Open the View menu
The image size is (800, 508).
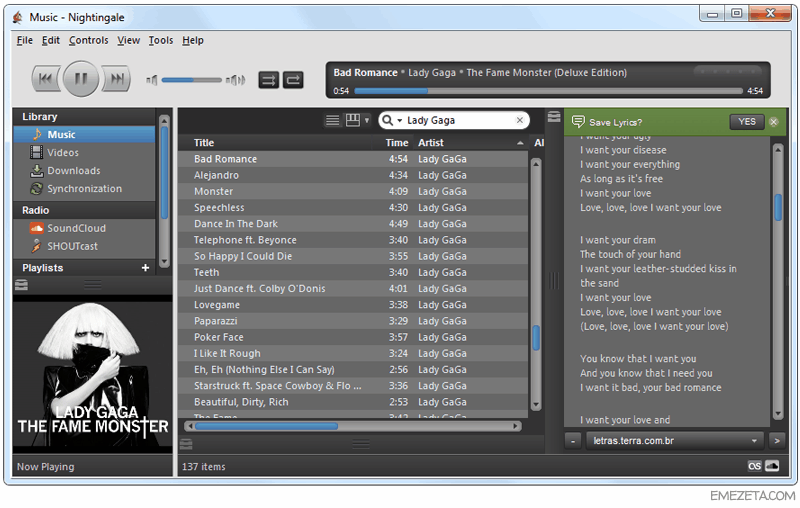(129, 40)
